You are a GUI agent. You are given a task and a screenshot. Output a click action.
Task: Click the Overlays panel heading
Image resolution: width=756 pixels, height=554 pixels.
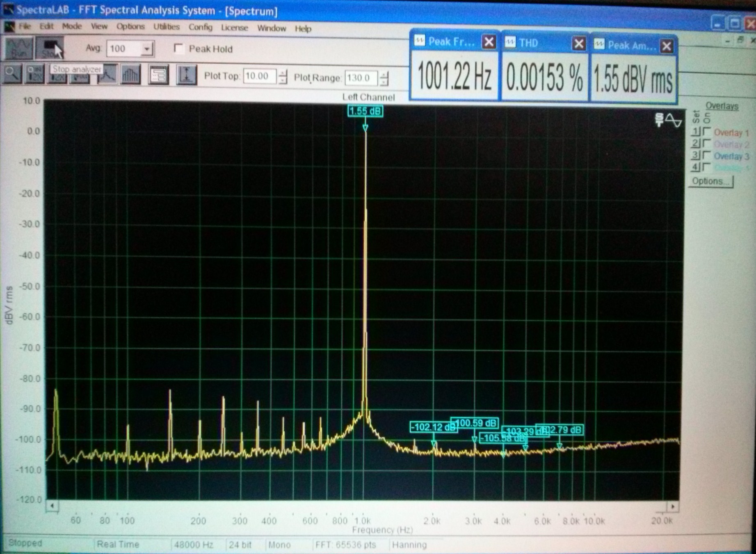(722, 106)
